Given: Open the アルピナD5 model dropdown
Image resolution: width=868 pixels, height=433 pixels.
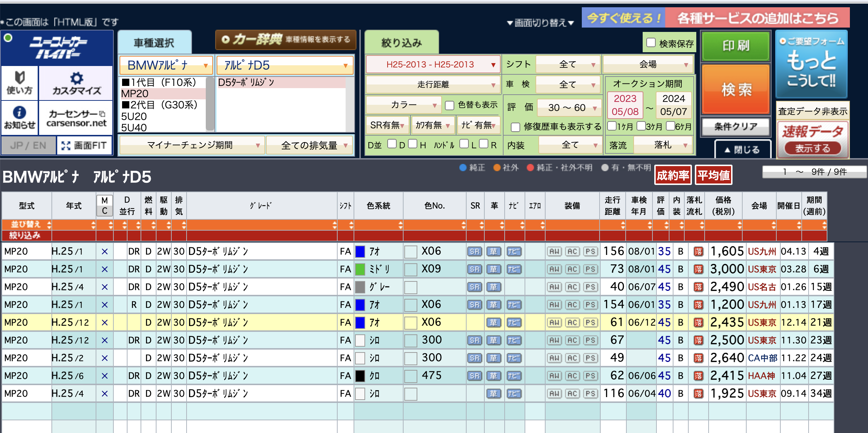Looking at the screenshot, I should point(285,65).
